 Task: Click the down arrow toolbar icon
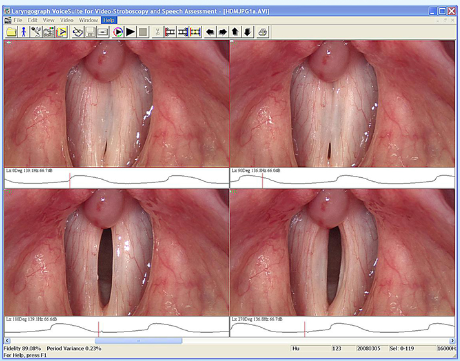coord(248,32)
